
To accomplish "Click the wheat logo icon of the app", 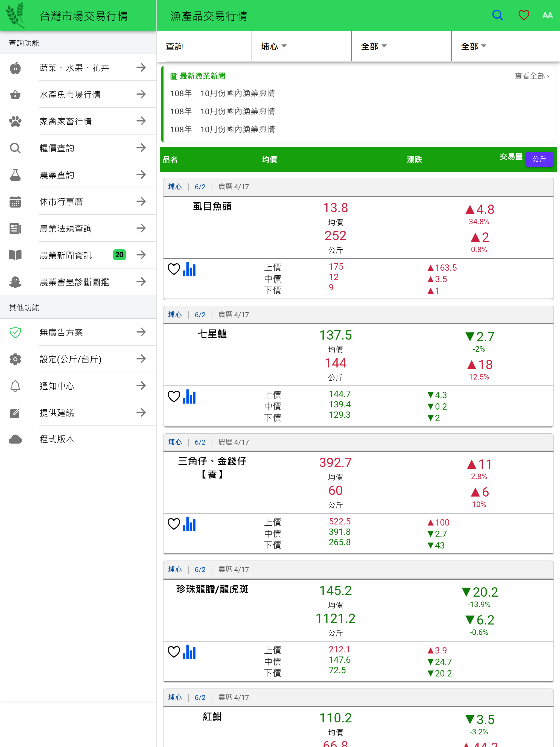I will (x=16, y=15).
